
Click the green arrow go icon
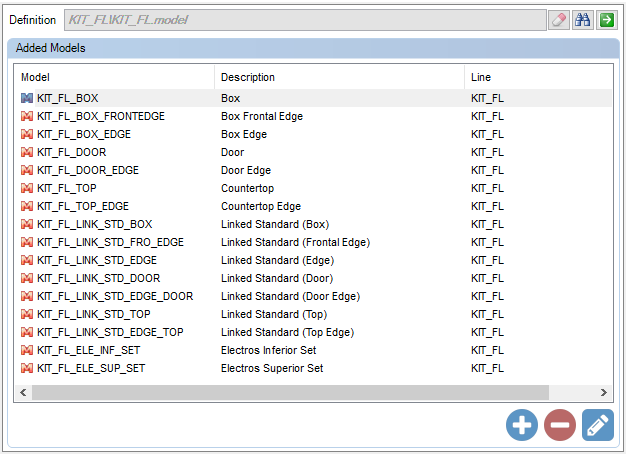click(x=607, y=20)
